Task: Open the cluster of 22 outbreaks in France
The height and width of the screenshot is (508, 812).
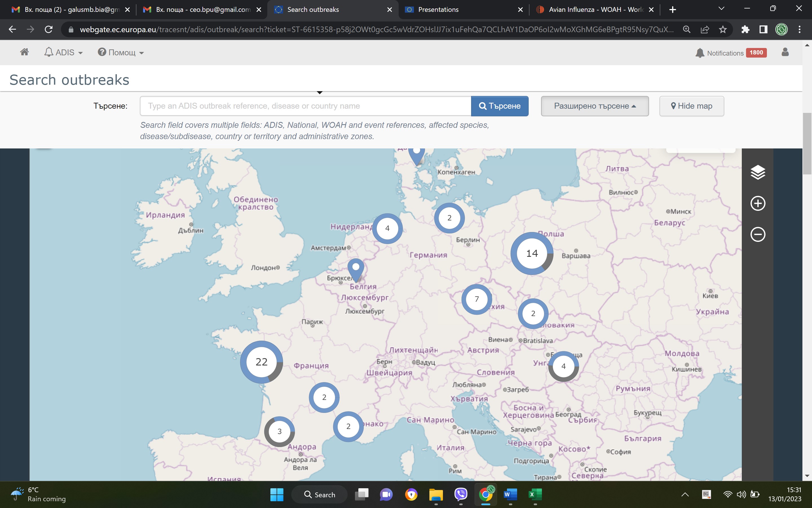Action: (x=261, y=362)
